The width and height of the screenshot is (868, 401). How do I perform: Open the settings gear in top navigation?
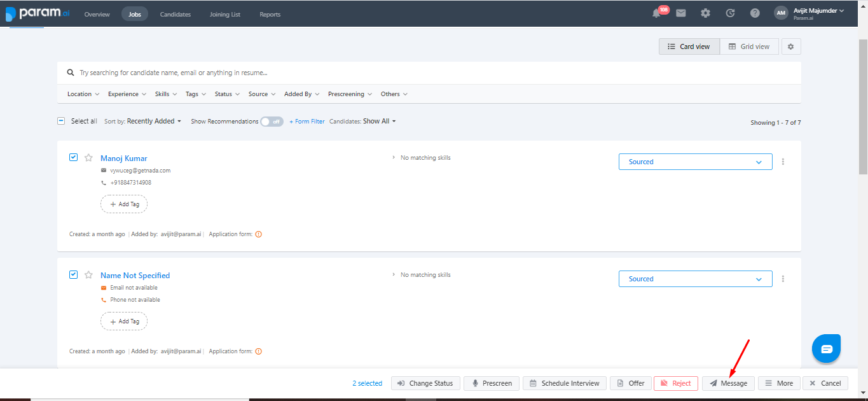(x=705, y=13)
